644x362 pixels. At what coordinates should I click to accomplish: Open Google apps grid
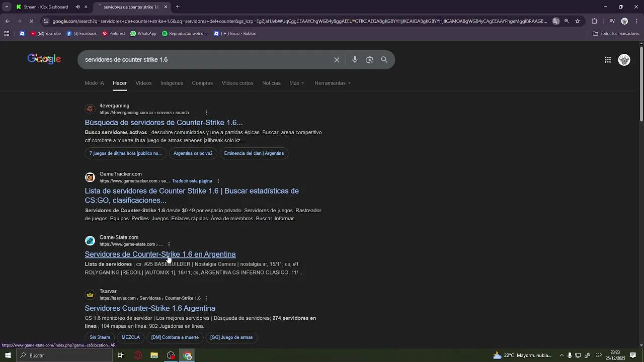(x=608, y=60)
